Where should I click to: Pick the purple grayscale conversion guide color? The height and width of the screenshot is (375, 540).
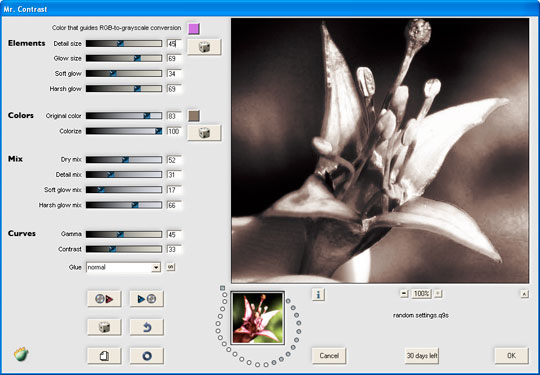point(194,29)
